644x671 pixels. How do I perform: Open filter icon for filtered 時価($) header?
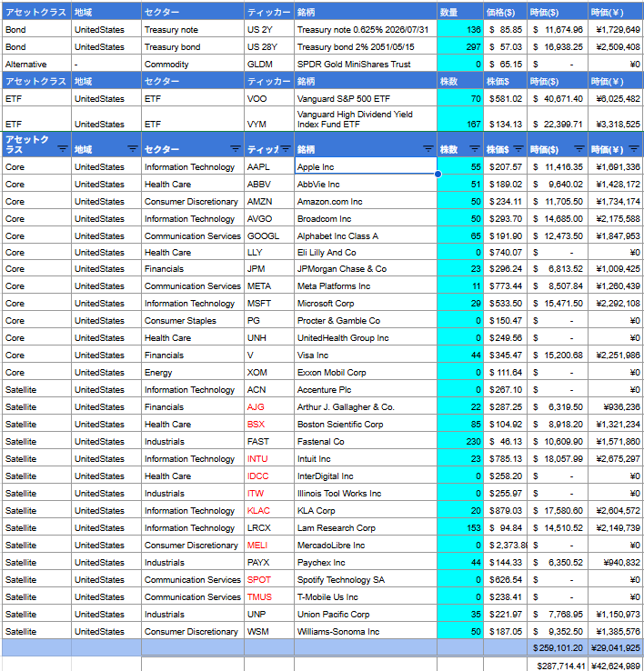tap(579, 149)
